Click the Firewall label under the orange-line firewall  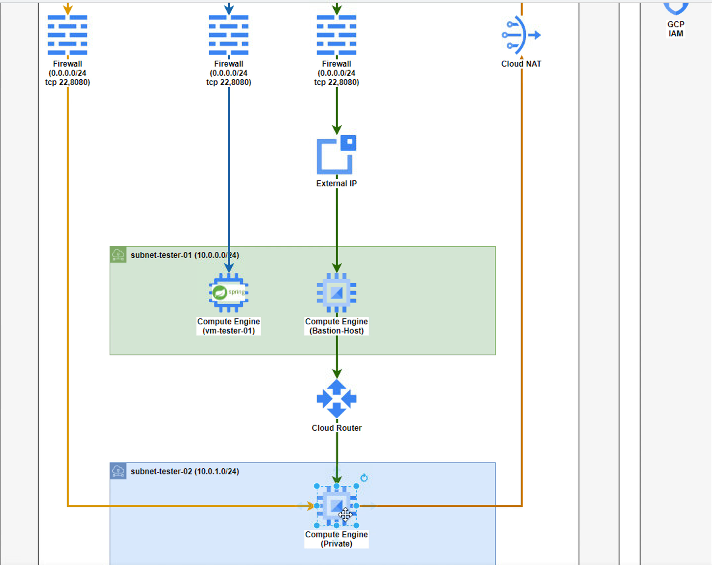(x=68, y=73)
